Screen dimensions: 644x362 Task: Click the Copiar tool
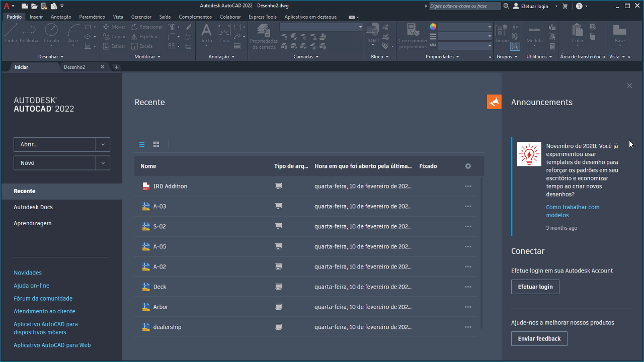[114, 36]
